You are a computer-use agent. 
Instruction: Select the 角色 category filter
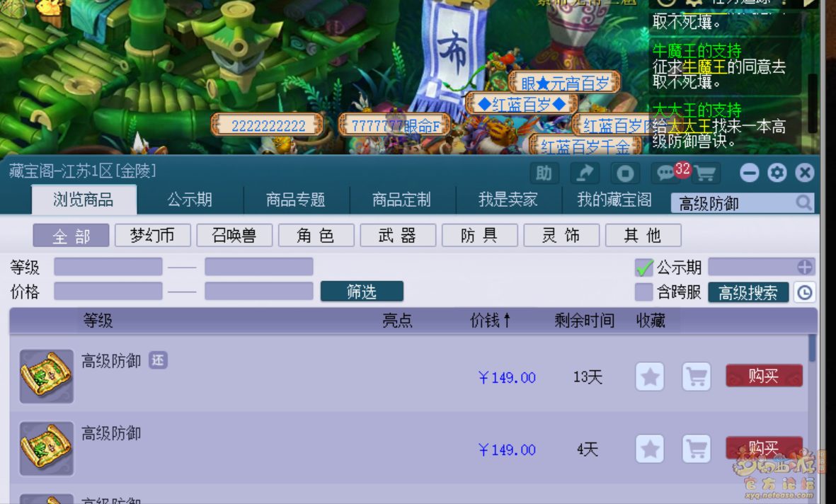coord(316,235)
